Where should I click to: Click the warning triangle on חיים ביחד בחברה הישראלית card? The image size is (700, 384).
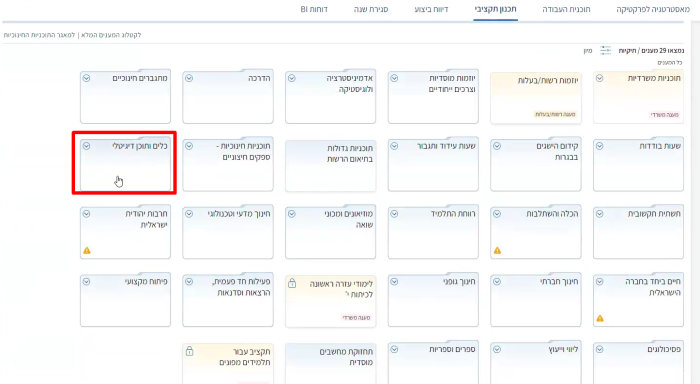click(600, 318)
